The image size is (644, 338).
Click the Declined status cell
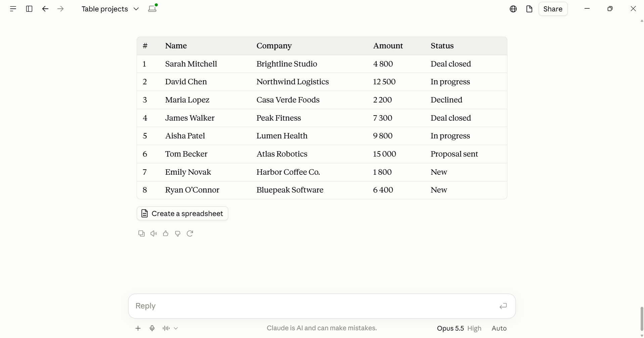(447, 100)
